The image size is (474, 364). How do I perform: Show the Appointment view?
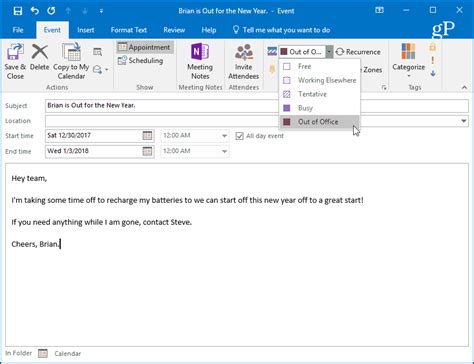coord(145,47)
